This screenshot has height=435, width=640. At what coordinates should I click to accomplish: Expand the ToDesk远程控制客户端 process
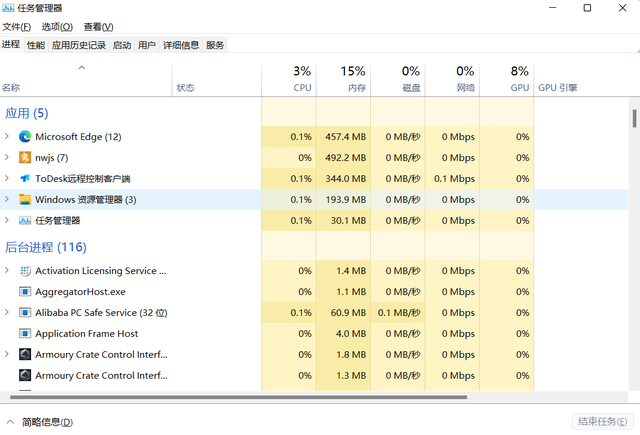click(x=7, y=178)
